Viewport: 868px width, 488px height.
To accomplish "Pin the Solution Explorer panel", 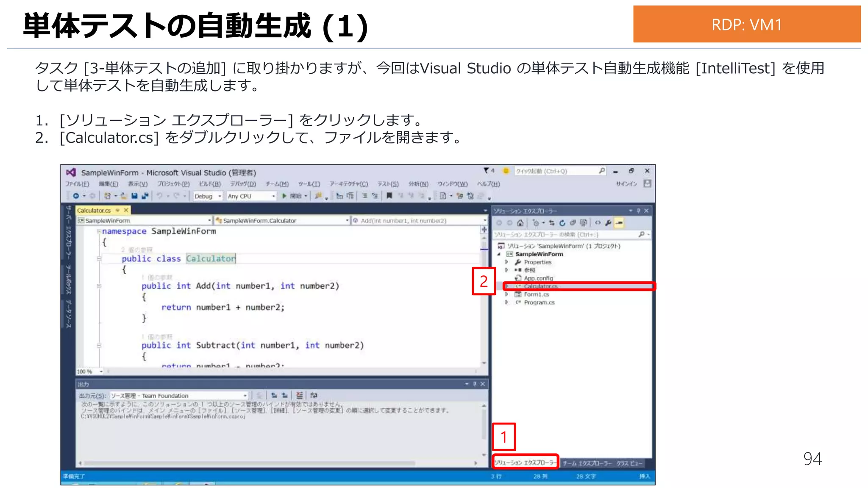I will (x=638, y=211).
